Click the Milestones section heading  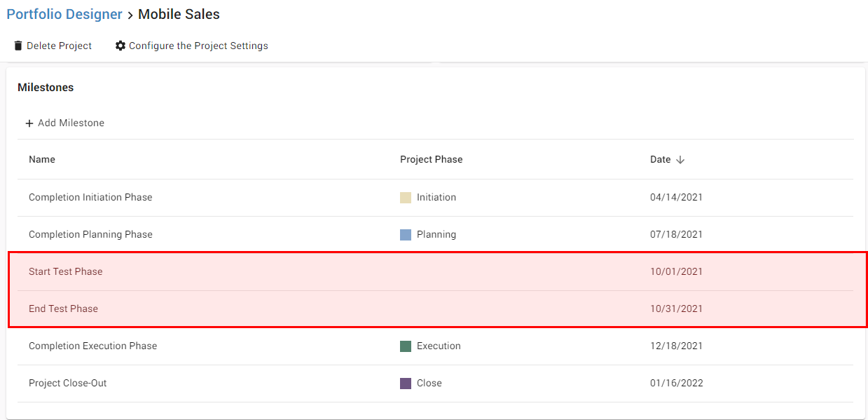(46, 88)
